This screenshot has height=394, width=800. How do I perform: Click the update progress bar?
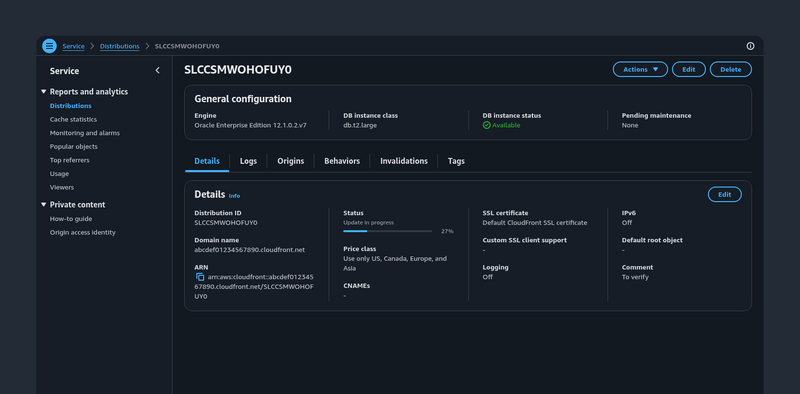[x=388, y=231]
